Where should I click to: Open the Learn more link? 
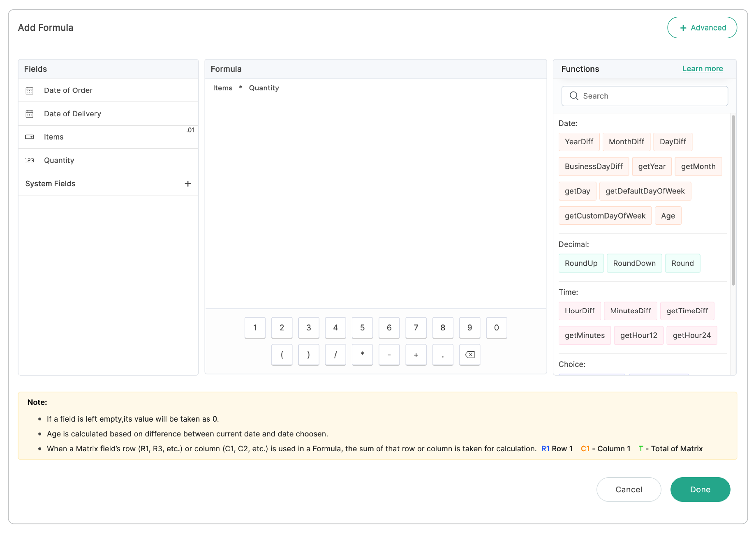(702, 69)
